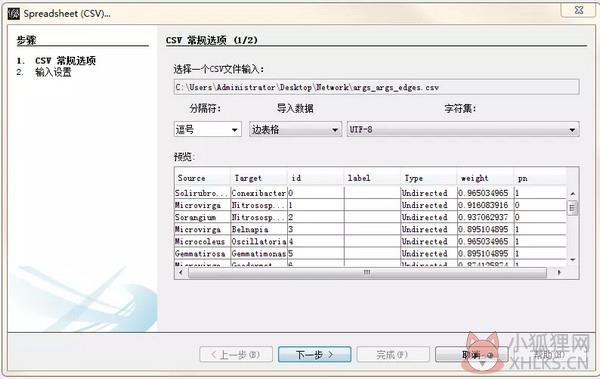
Task: Click the 完成 button
Action: [x=393, y=354]
